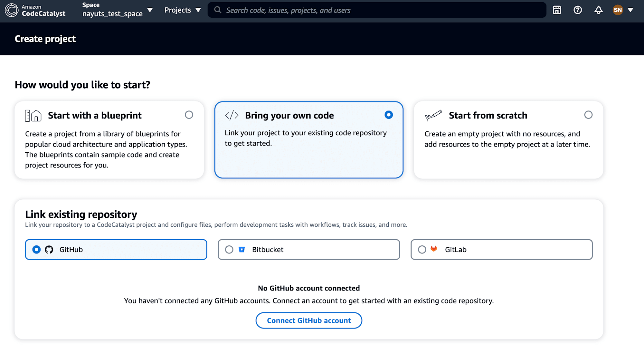644x352 pixels.
Task: Click the Start with a blueprint heading
Action: (x=95, y=115)
